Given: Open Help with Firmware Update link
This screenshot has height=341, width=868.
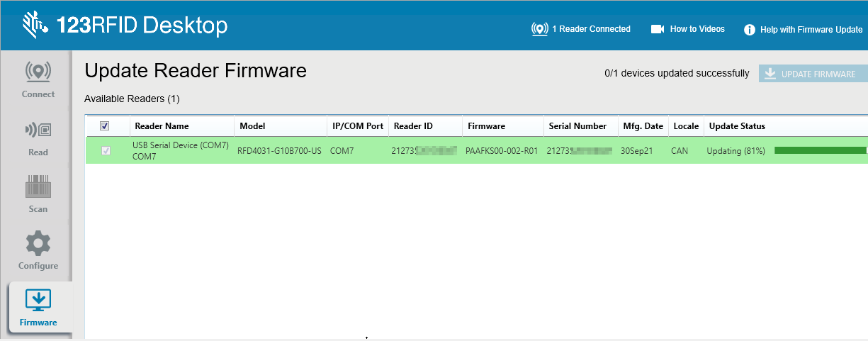Looking at the screenshot, I should click(x=811, y=30).
